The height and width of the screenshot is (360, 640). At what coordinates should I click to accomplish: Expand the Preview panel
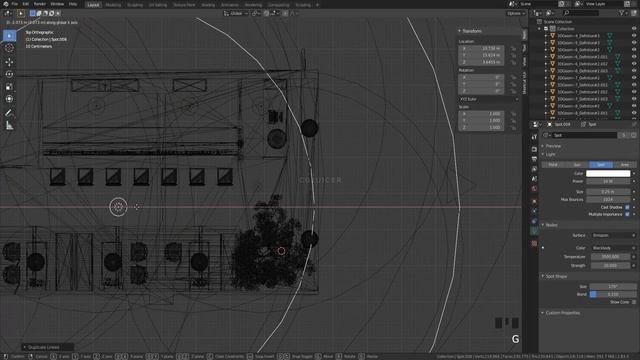click(x=543, y=146)
